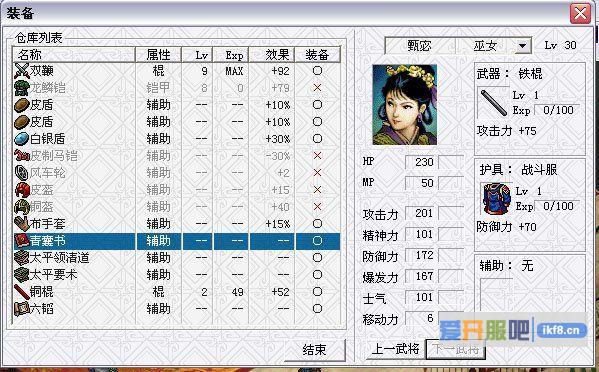Click the X mark in 龙鳞铠 row
This screenshot has width=599, height=372.
click(x=317, y=88)
